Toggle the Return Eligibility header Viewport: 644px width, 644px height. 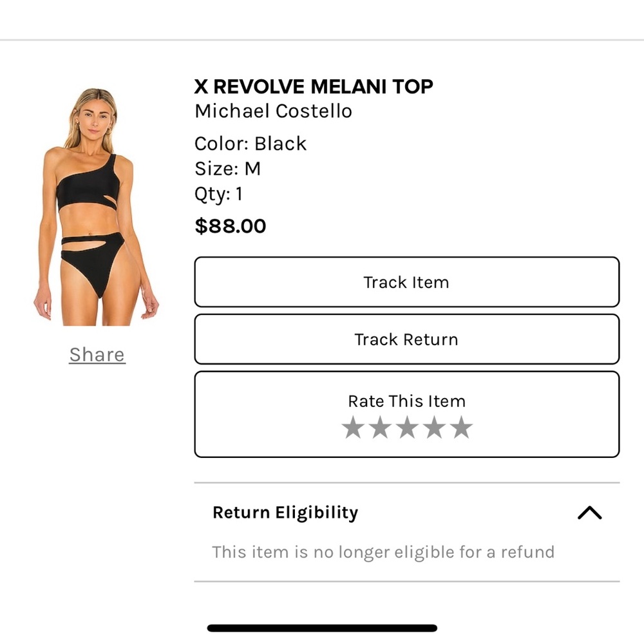point(285,512)
